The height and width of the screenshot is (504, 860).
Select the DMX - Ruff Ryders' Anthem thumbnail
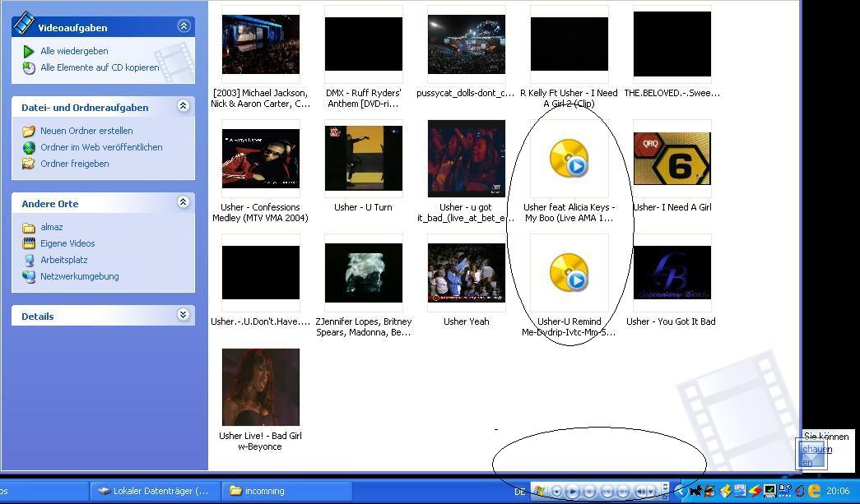(x=364, y=44)
